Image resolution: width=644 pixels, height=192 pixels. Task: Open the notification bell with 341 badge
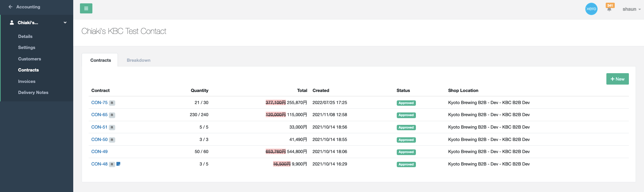[609, 8]
